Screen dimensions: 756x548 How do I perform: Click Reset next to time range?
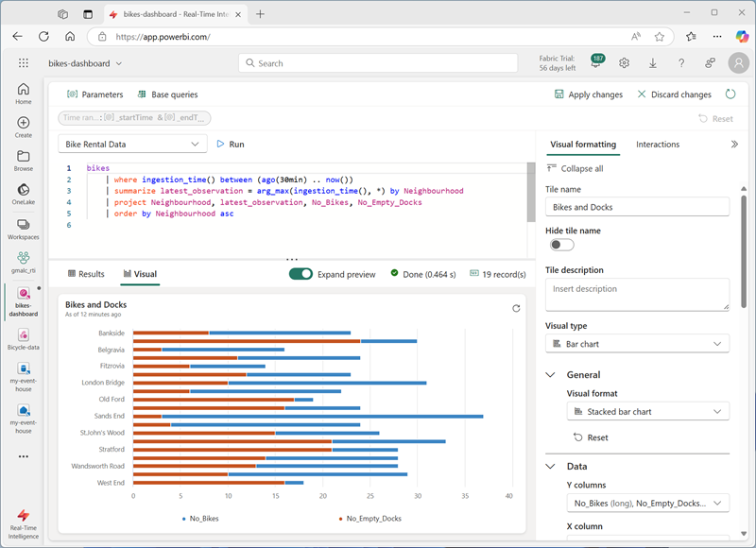(x=715, y=118)
